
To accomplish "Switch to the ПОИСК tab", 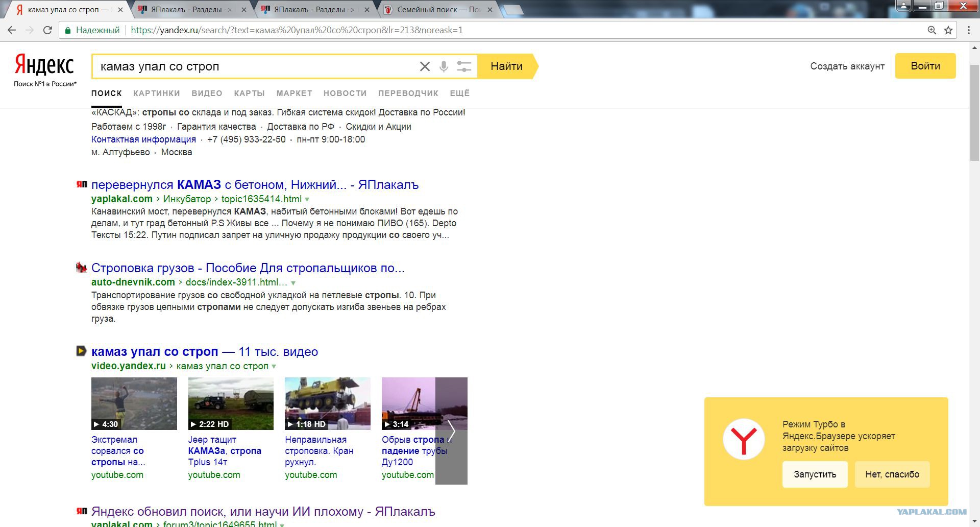I will (107, 93).
